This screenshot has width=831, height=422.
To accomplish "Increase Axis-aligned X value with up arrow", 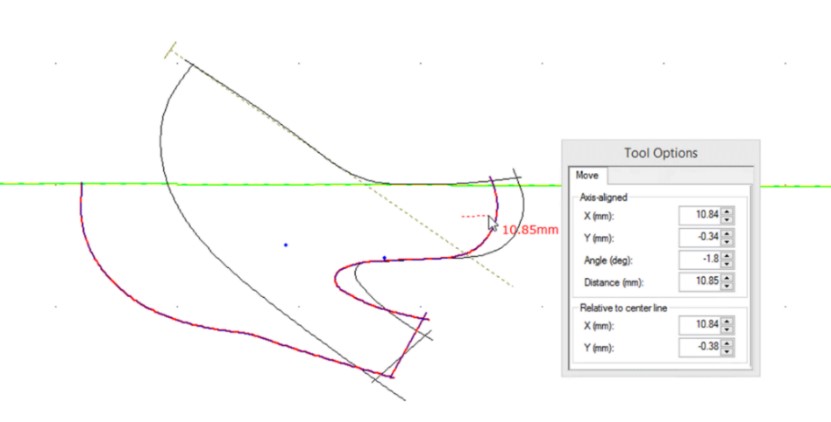I will (727, 211).
